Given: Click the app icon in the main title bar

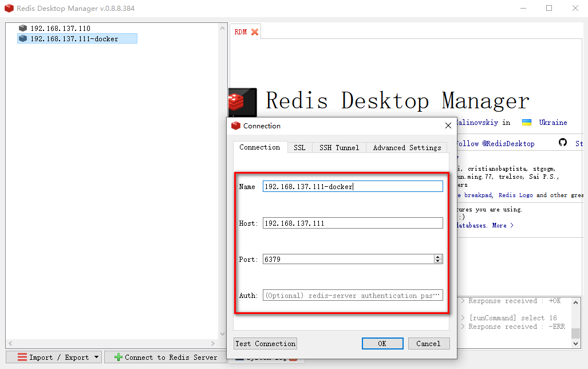Looking at the screenshot, I should pos(9,8).
